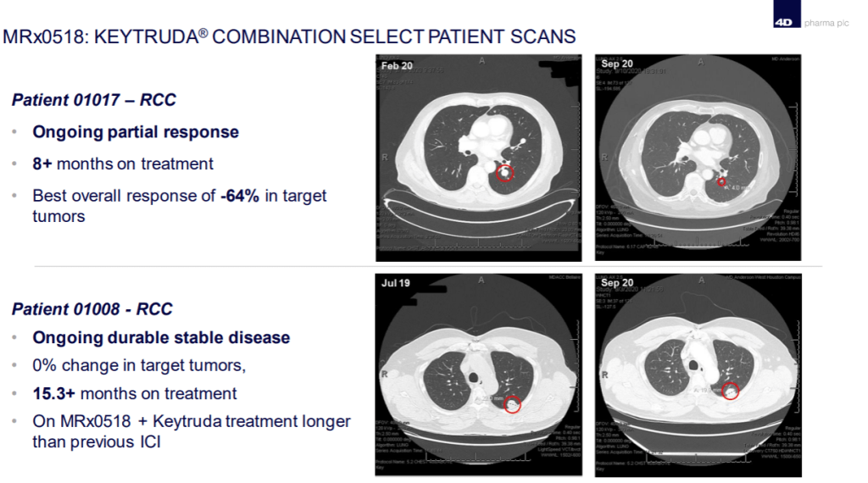This screenshot has height=483, width=868.
Task: Select red circle on bottom-right Sep 20 scan
Action: click(731, 391)
